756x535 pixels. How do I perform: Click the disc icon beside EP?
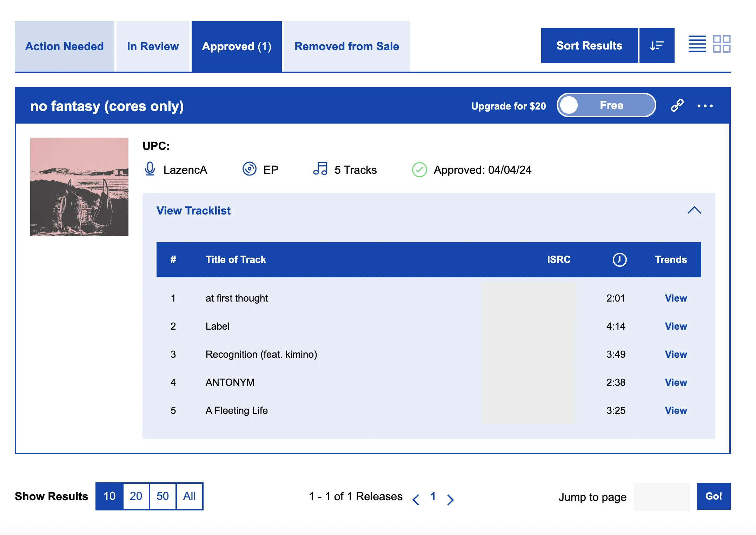pos(250,169)
